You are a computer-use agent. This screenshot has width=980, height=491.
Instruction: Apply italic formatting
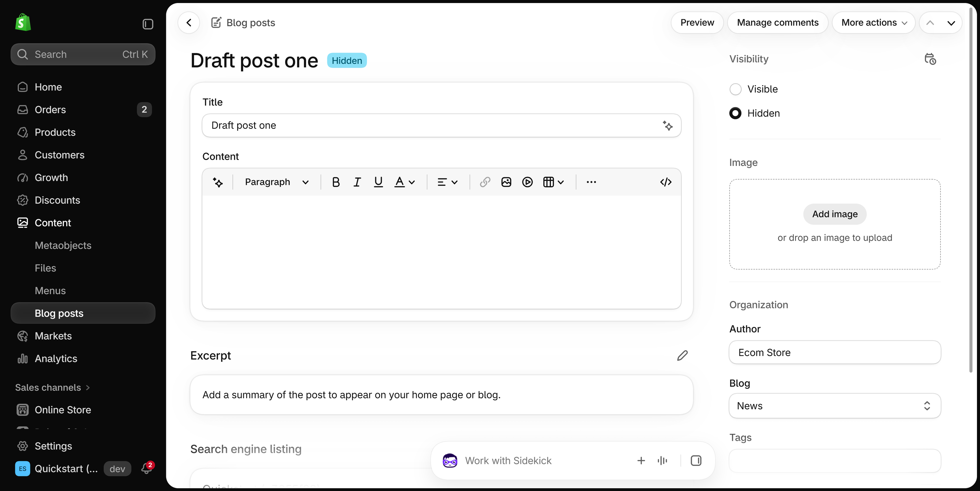(x=357, y=182)
